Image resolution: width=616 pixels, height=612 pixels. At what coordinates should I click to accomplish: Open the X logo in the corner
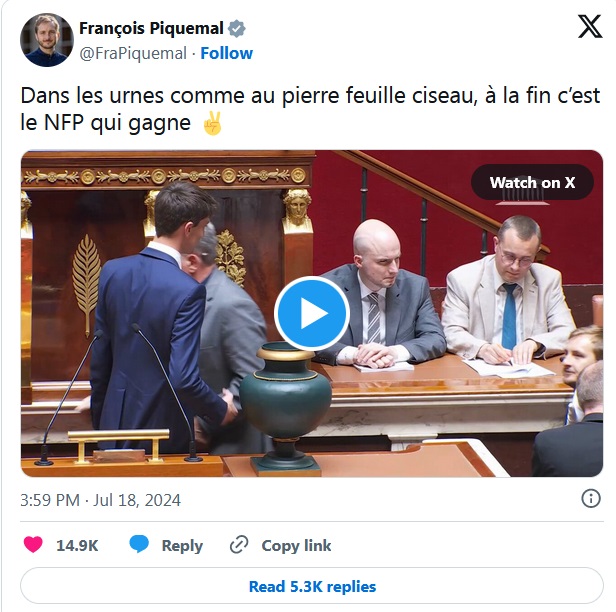590,26
